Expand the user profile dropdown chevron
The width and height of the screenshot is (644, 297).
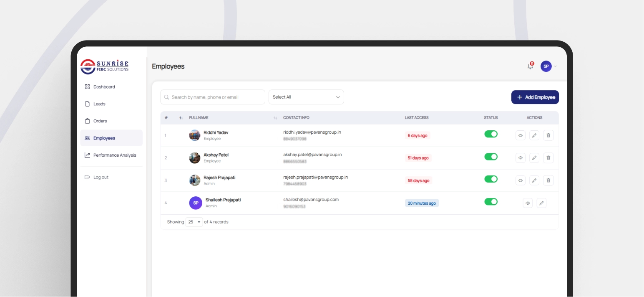(556, 66)
